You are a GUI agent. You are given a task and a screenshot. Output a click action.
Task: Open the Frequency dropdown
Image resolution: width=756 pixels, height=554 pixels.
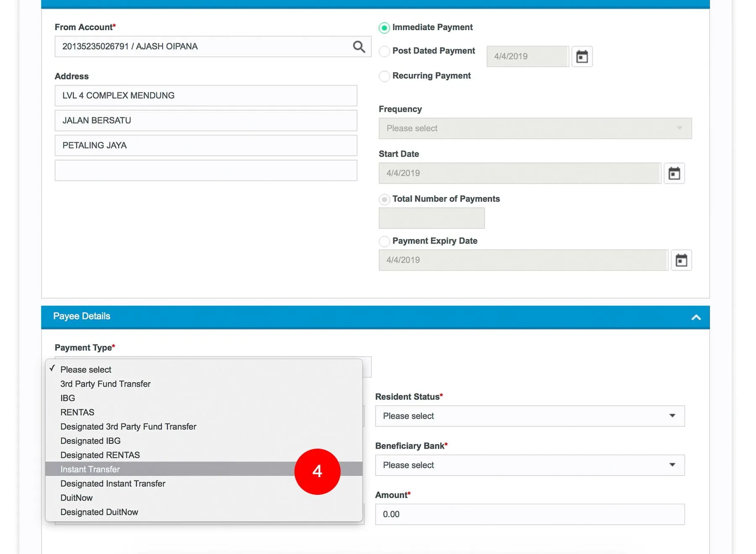(x=535, y=128)
